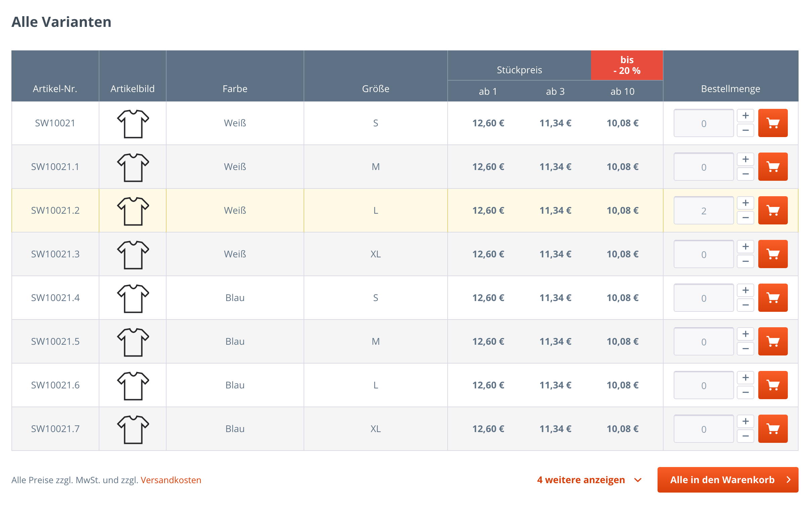Click article number SW10021.2
Viewport: 812px width, 506px height.
(55, 210)
